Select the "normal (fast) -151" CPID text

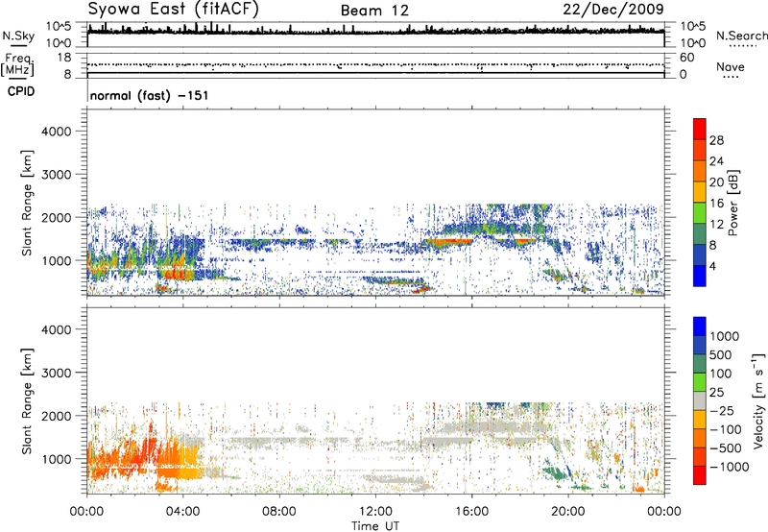(149, 95)
